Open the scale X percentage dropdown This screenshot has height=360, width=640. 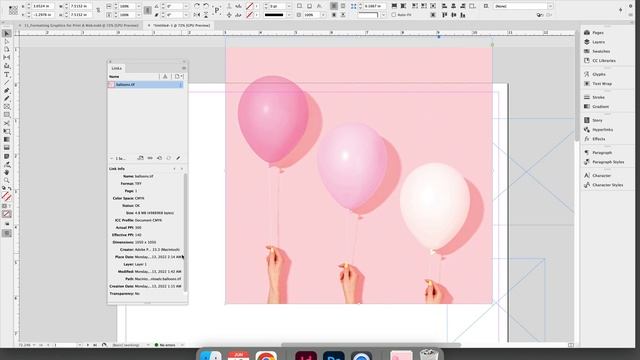tap(139, 6)
